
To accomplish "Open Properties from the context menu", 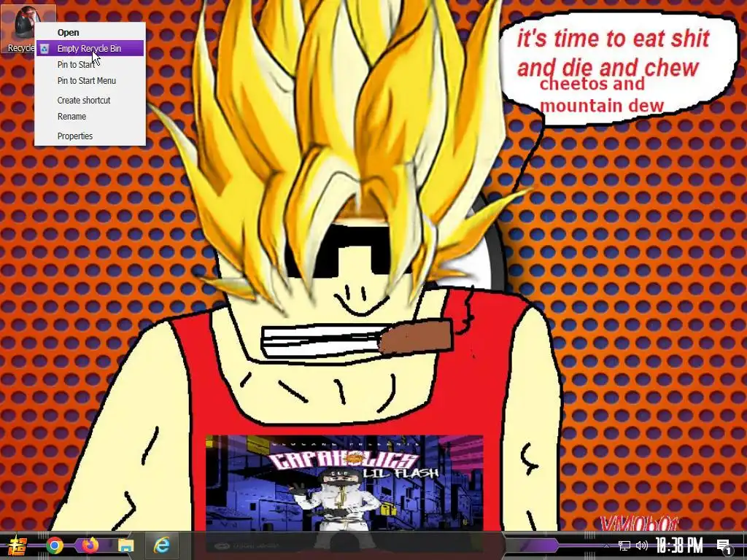I will click(x=90, y=136).
